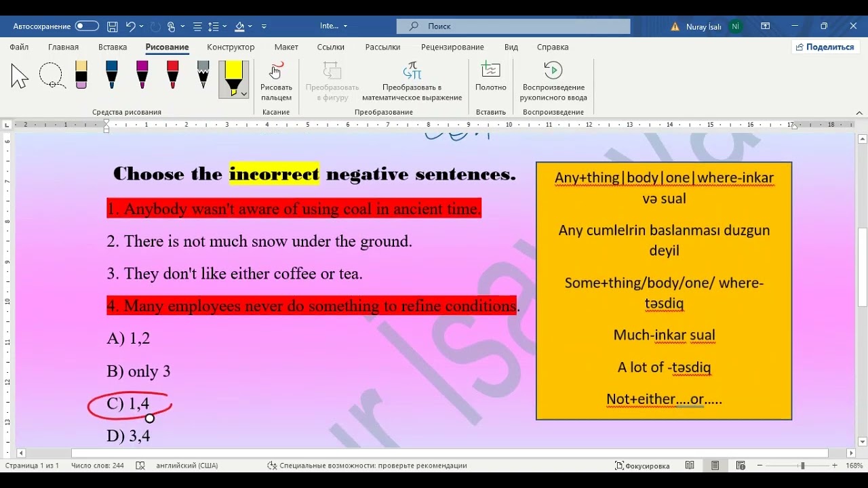Click the vertical scrollbar thumb
Screen dimensions: 868x488
pos(863,268)
